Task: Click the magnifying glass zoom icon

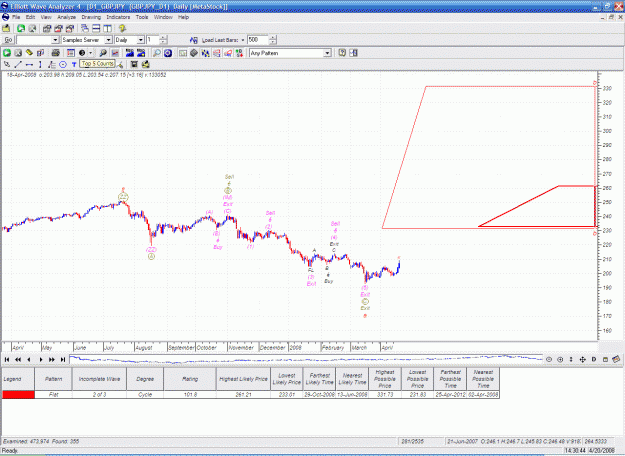Action: (157, 53)
